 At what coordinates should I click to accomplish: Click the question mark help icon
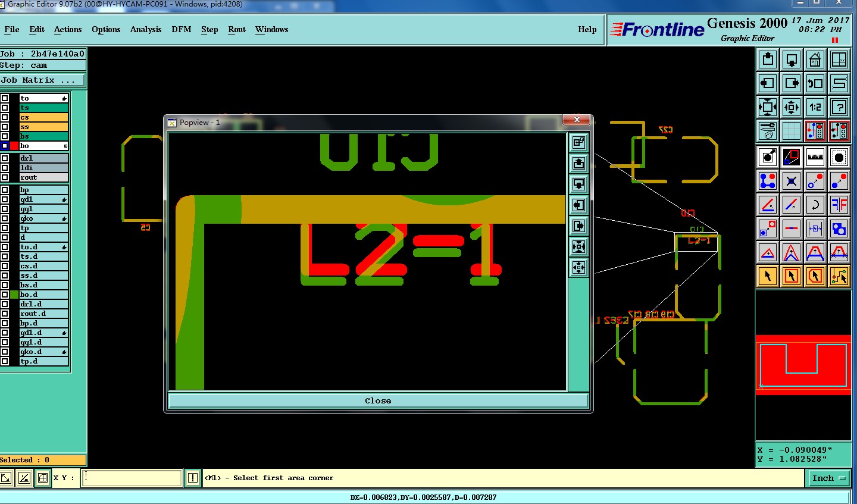839,107
